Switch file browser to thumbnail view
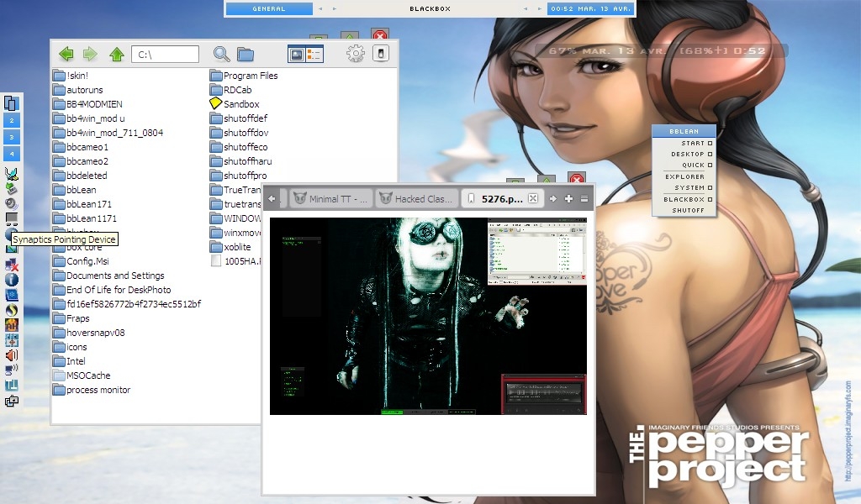The height and width of the screenshot is (504, 861). (297, 55)
